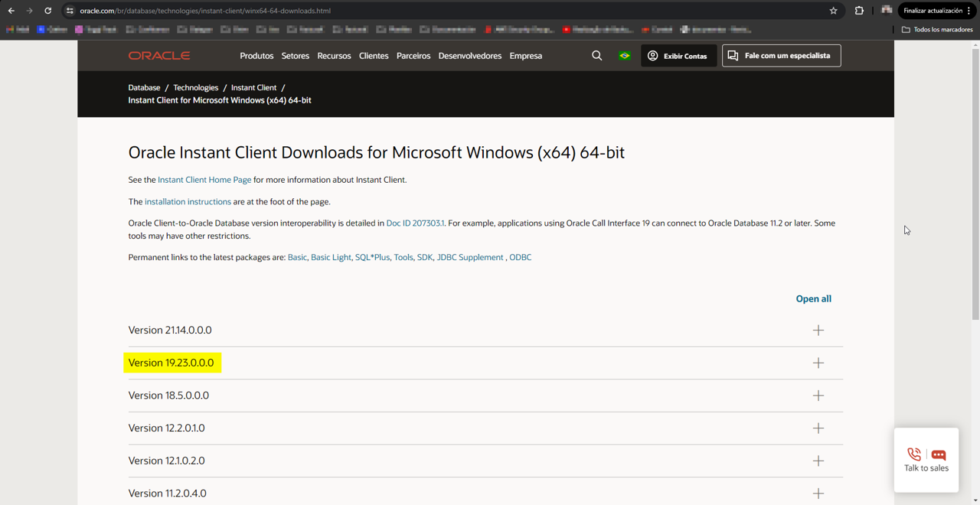Open the Desenvolvedores menu
The width and height of the screenshot is (980, 505).
click(x=470, y=56)
